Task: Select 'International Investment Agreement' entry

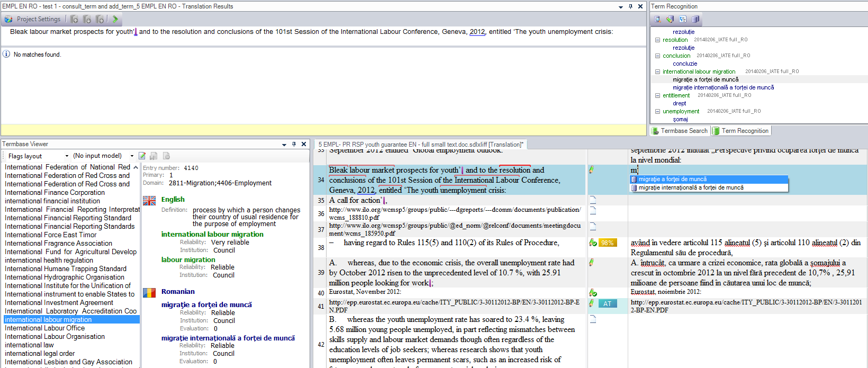Action: (59, 302)
